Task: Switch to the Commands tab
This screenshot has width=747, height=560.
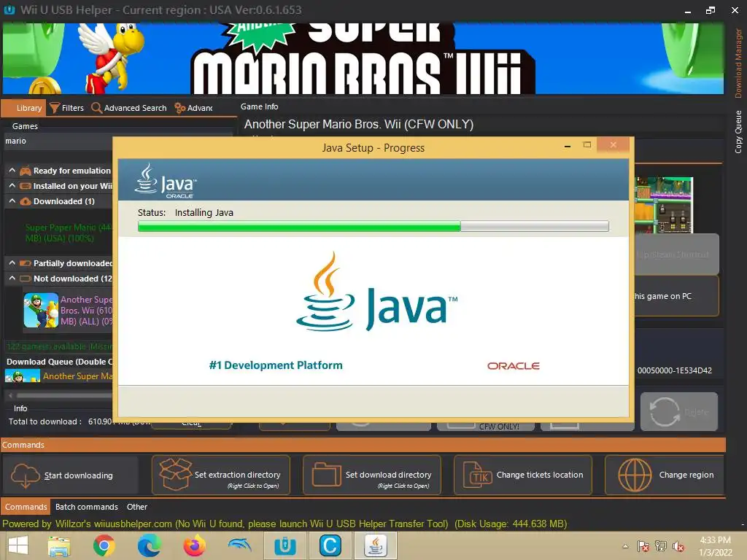Action: pyautogui.click(x=26, y=507)
